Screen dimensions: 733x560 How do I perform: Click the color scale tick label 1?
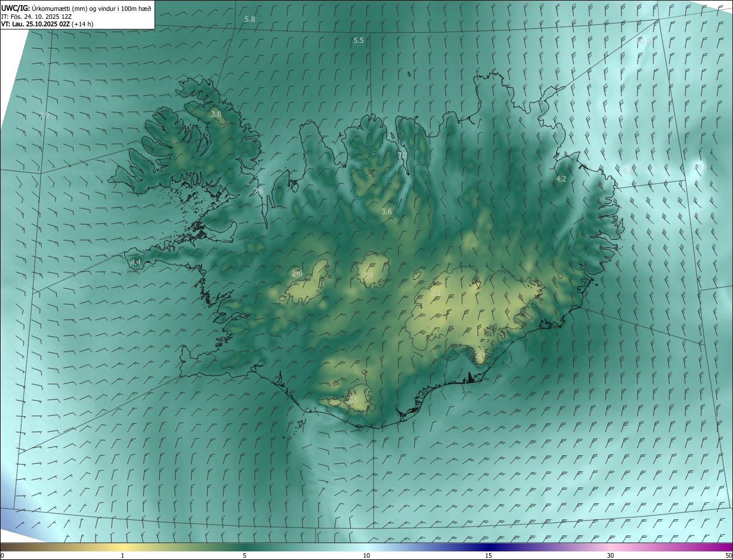pos(123,556)
